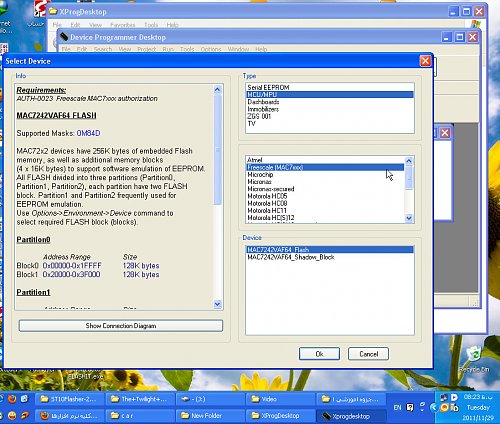Switch to Video folder taskbar button
Viewport: 500px width, 424px height.
coord(281,399)
